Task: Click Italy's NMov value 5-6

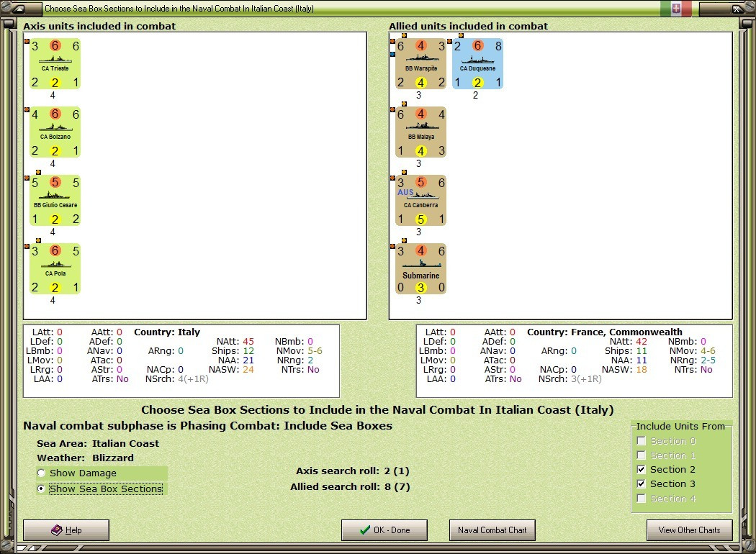Action: 315,350
